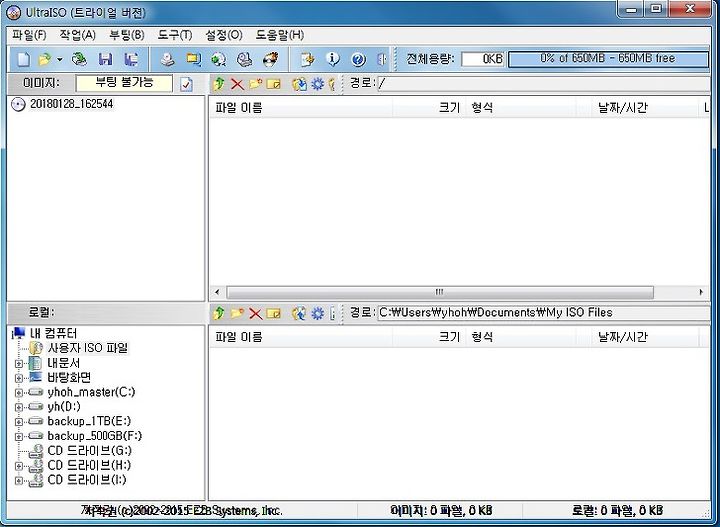Expand the backup_1TB(E:) drive node

coord(19,422)
